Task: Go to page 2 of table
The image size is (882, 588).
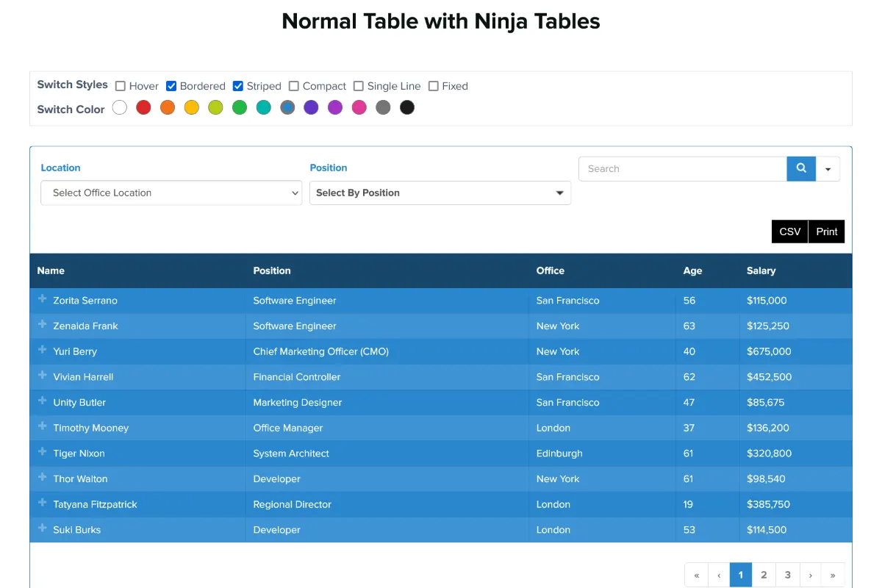Action: click(764, 575)
